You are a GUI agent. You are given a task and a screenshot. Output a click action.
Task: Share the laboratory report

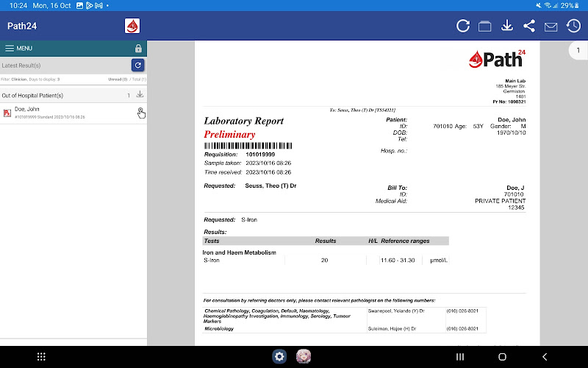coord(529,26)
